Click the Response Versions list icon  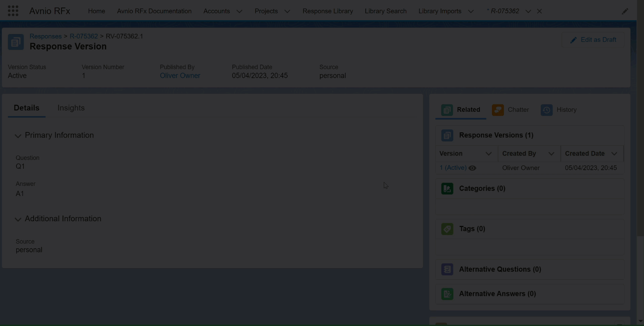447,135
